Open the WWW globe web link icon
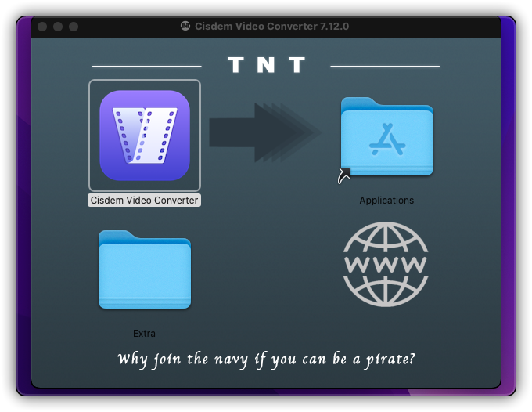 (x=386, y=264)
